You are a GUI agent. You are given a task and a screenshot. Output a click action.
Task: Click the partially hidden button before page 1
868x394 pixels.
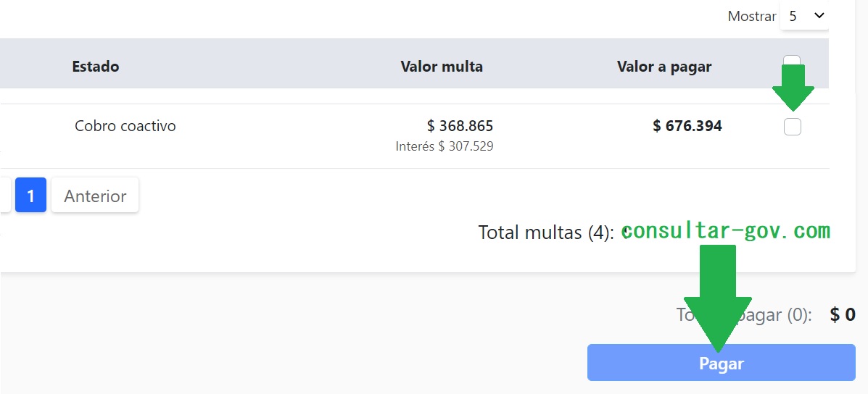tap(4, 196)
